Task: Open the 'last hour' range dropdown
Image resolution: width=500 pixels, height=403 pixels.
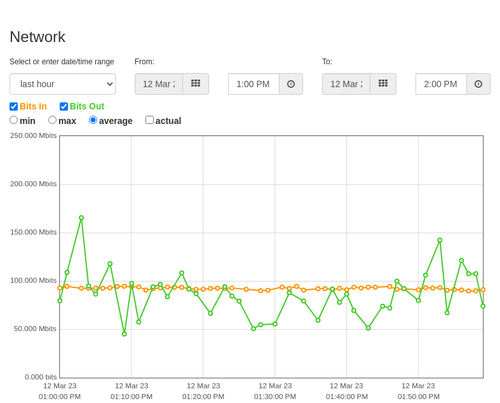Action: click(63, 84)
